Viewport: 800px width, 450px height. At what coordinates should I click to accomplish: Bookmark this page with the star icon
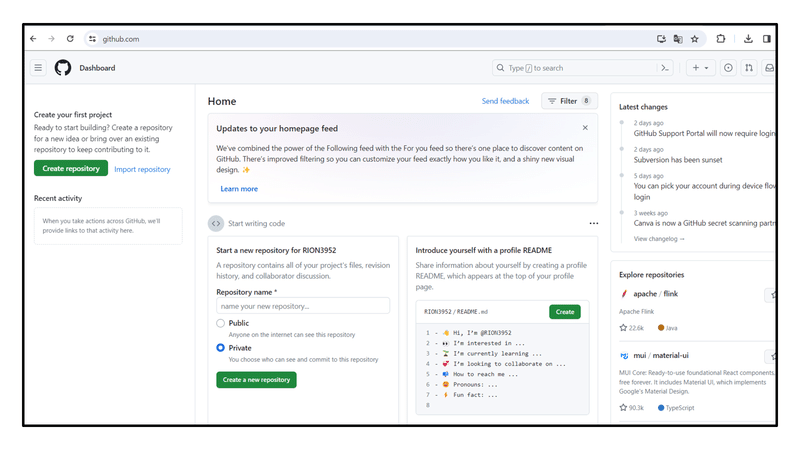coord(695,39)
